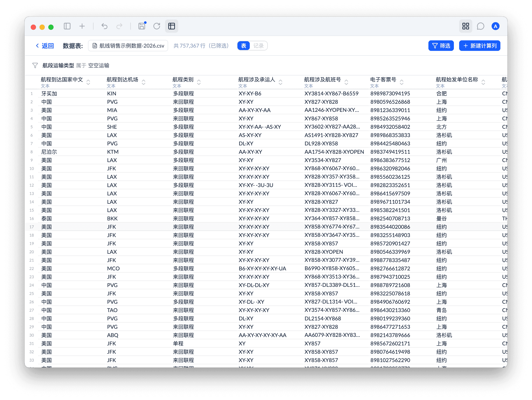
Task: Select flight cell AA1754-XY828-XYOPEN
Action: [x=334, y=152]
